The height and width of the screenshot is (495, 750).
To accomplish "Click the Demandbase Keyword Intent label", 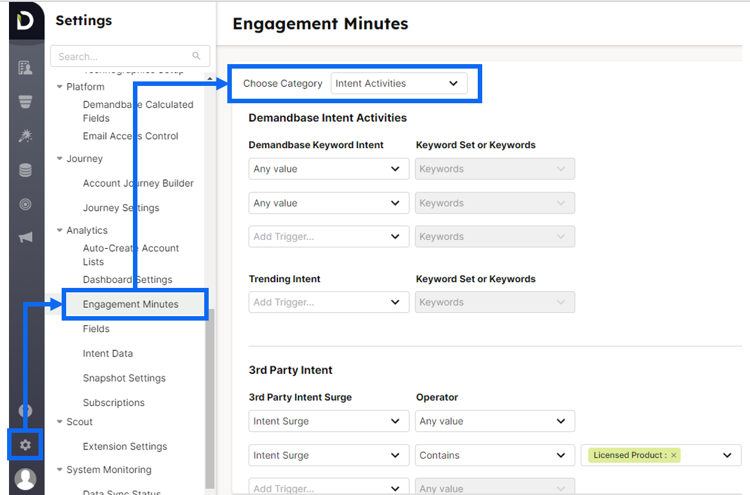I will [316, 145].
